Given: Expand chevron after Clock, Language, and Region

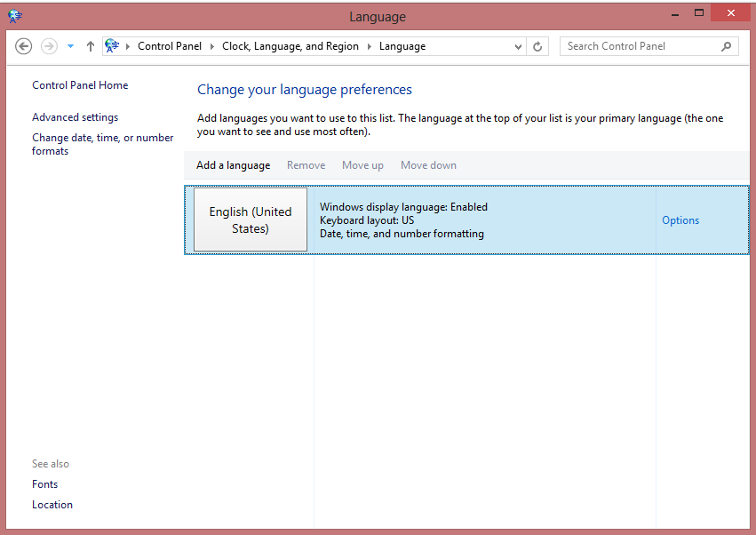Looking at the screenshot, I should pos(370,46).
